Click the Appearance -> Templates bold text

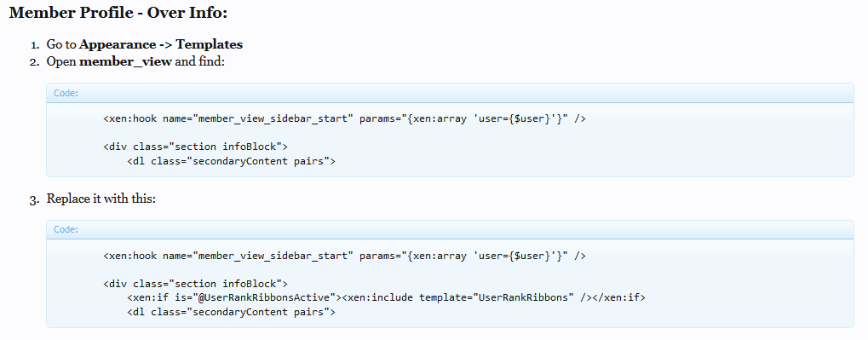point(161,44)
